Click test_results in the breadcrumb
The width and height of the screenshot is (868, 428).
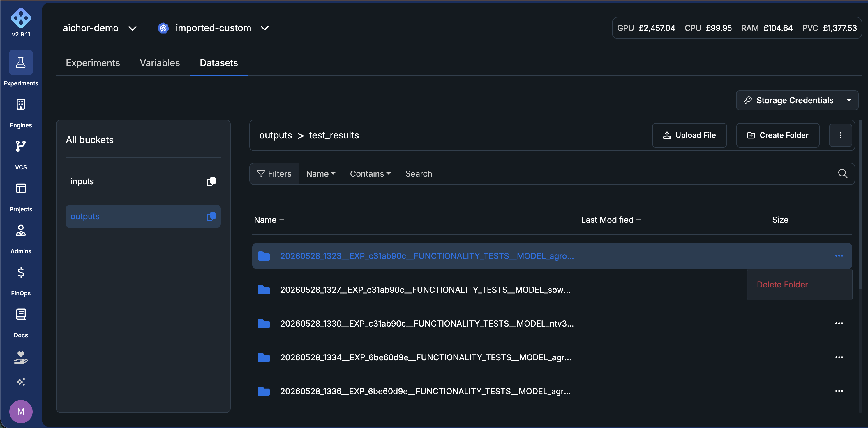tap(334, 135)
